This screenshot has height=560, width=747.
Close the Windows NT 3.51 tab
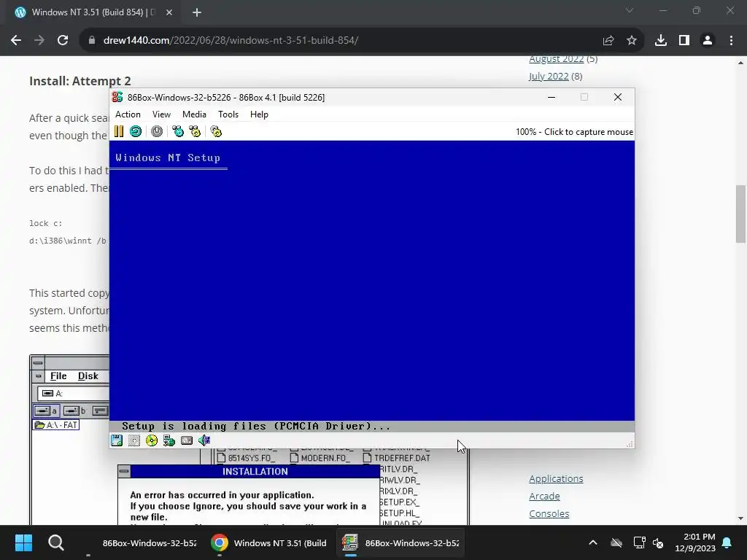pos(169,12)
